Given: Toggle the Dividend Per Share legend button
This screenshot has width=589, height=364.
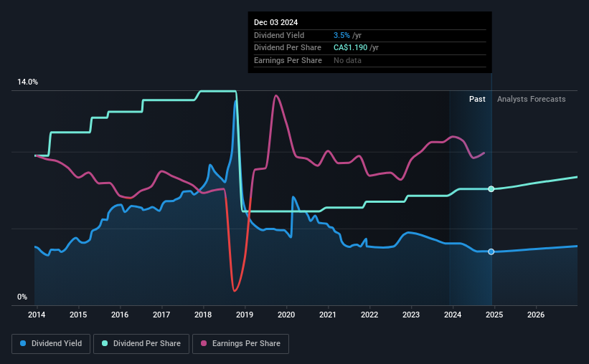Looking at the screenshot, I should point(141,344).
